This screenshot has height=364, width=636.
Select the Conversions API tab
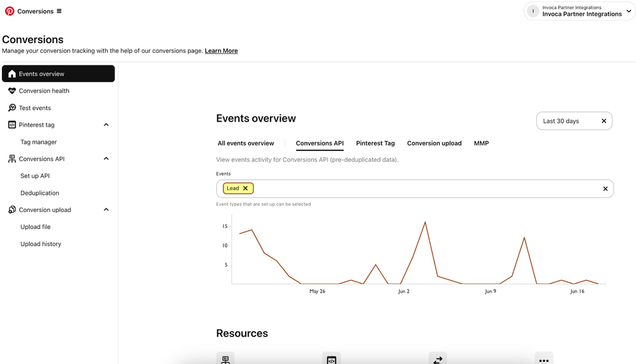320,143
